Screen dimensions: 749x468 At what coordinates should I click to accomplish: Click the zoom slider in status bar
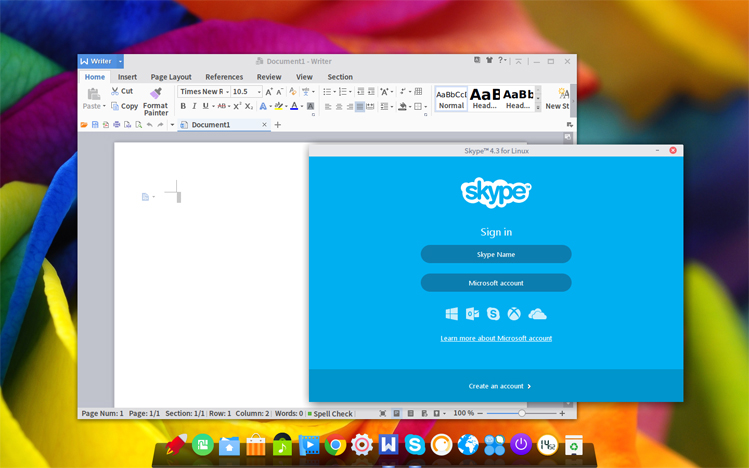click(x=521, y=413)
